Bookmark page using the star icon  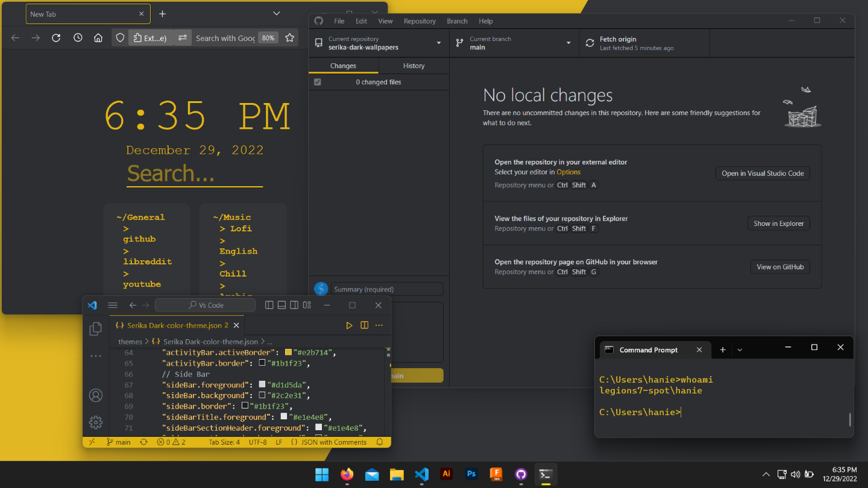[x=290, y=38]
